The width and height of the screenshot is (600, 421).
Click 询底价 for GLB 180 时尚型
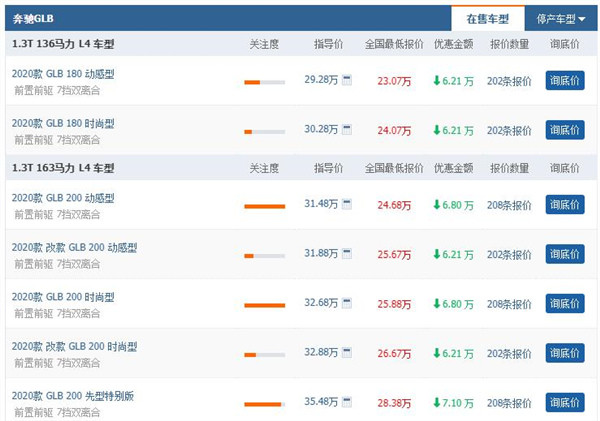coord(565,130)
